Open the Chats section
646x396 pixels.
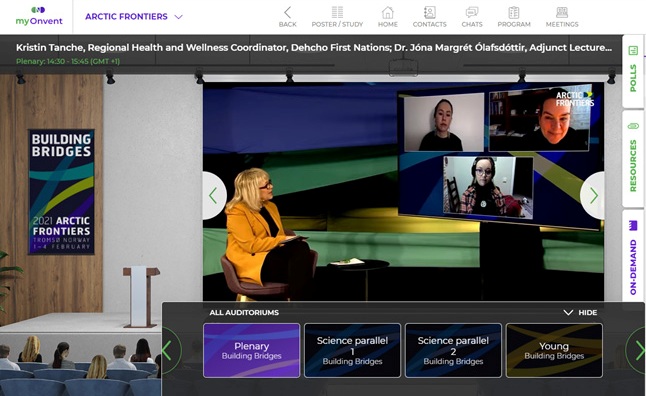click(472, 17)
